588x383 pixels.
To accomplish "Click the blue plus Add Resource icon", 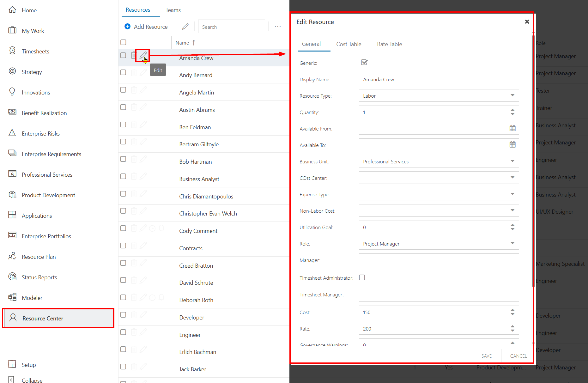I will pos(128,27).
